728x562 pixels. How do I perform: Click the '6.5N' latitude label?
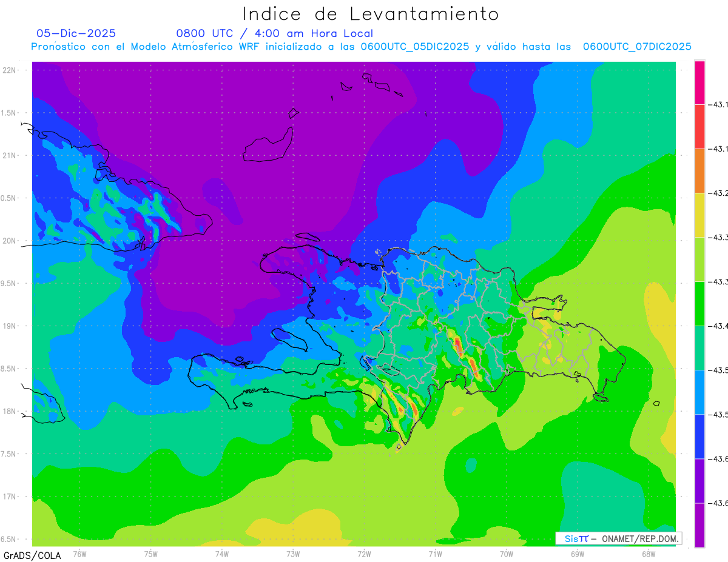(x=9, y=539)
